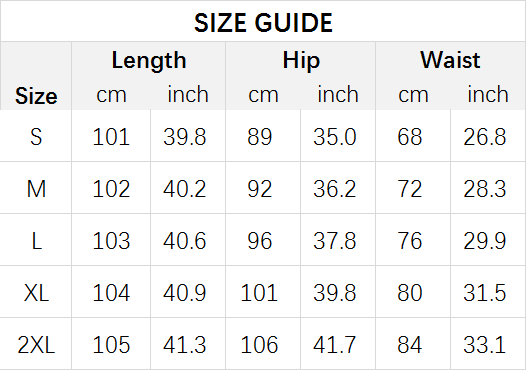This screenshot has width=527, height=371.
Task: Click the 31.5 waist inch value
Action: click(x=484, y=293)
